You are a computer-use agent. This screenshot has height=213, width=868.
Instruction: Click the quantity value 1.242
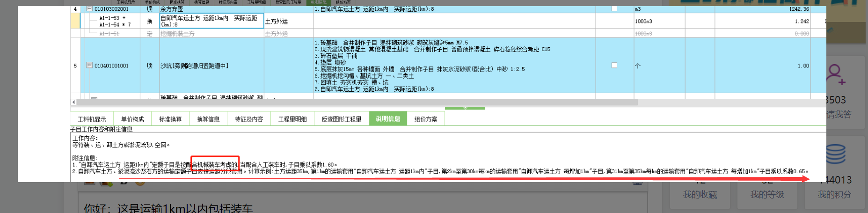(x=802, y=21)
